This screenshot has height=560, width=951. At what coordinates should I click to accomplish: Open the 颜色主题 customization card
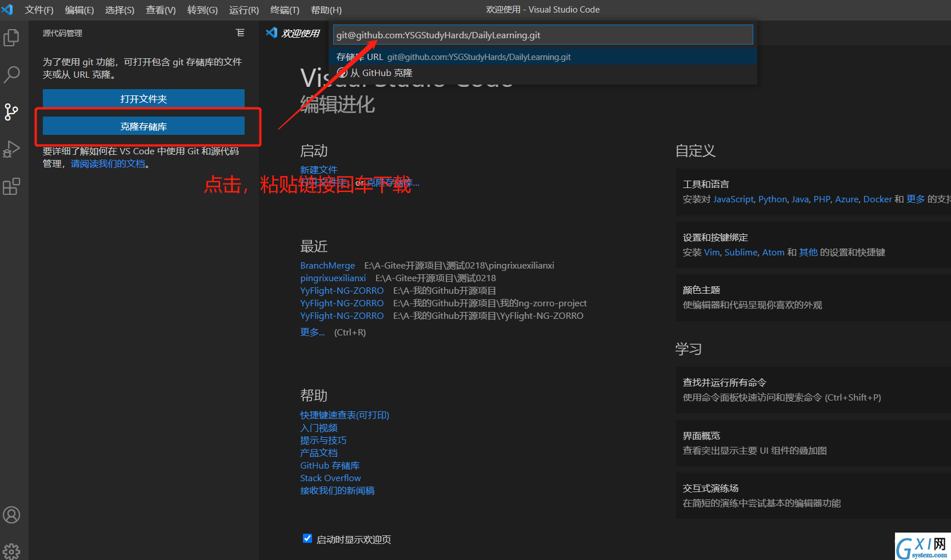[x=813, y=298]
